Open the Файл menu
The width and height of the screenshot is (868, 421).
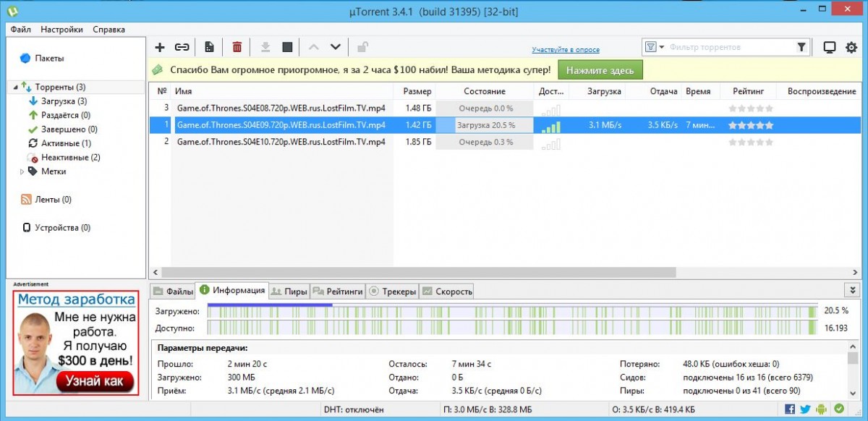(21, 30)
